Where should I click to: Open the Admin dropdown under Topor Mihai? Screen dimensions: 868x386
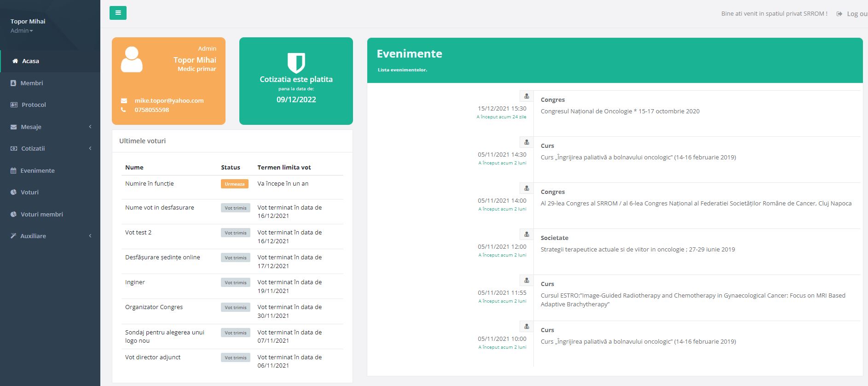[x=22, y=31]
